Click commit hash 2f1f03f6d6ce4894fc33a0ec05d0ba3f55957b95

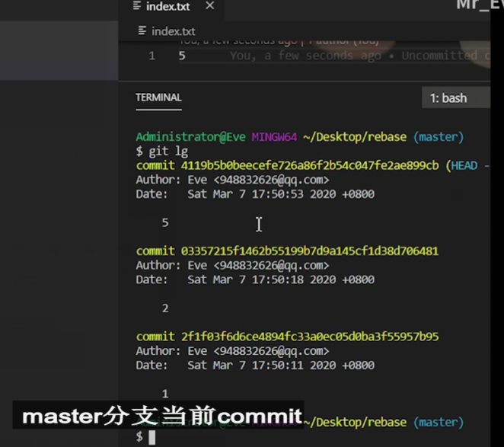(x=310, y=337)
